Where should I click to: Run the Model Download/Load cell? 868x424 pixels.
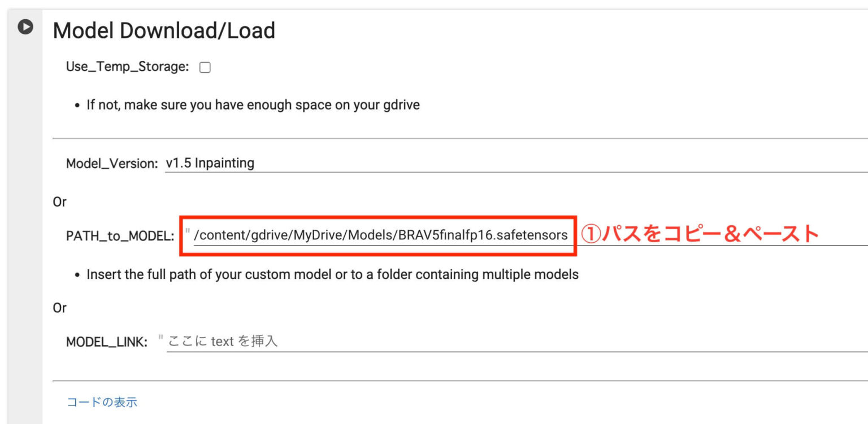point(25,27)
